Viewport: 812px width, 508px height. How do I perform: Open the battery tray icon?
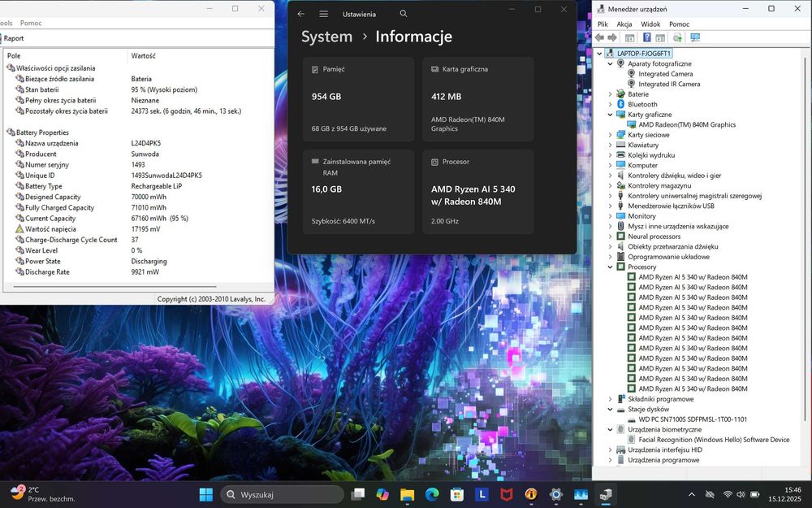click(755, 494)
